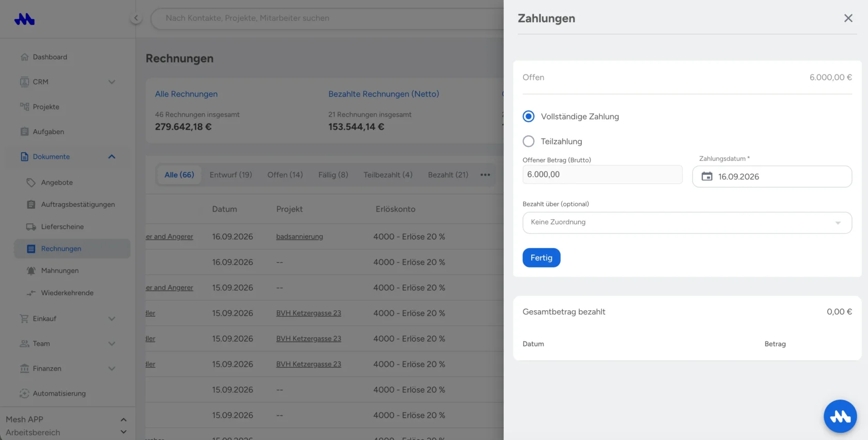
Task: Open the badsannierung project link
Action: (x=300, y=236)
